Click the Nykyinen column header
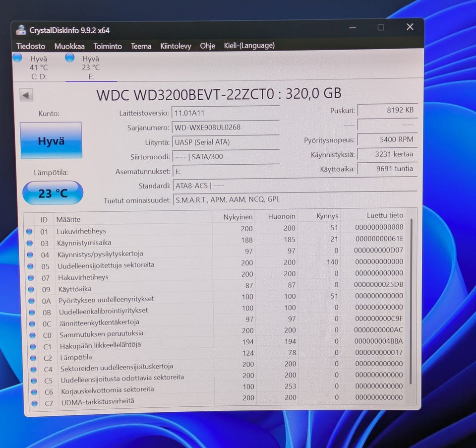This screenshot has height=448, width=476. [x=238, y=217]
